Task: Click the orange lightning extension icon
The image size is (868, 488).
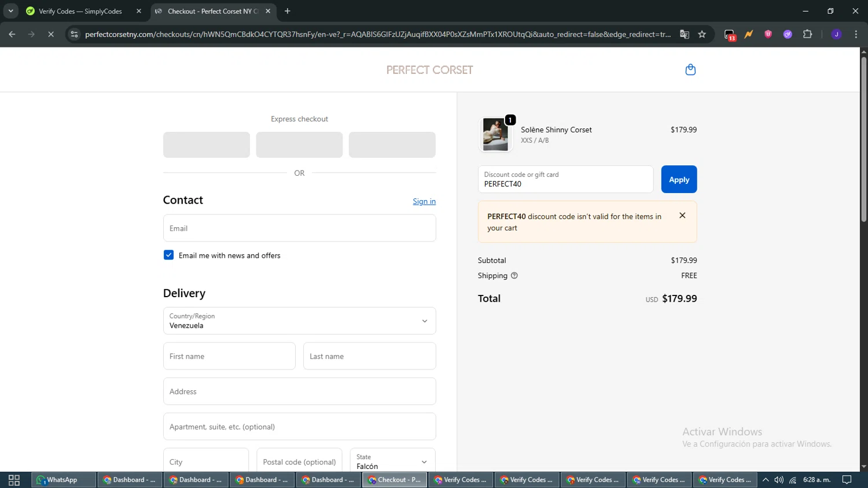Action: point(749,34)
